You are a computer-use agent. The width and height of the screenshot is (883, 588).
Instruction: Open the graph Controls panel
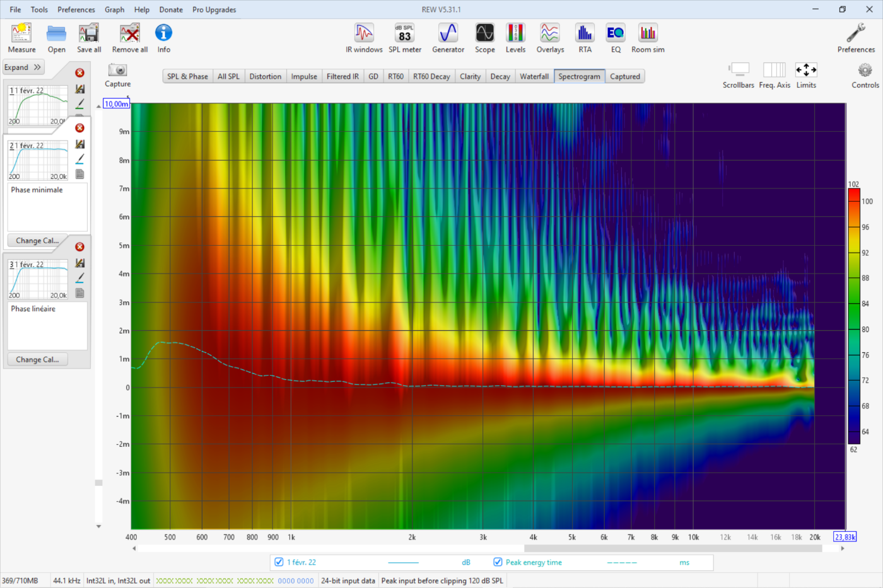pyautogui.click(x=865, y=75)
